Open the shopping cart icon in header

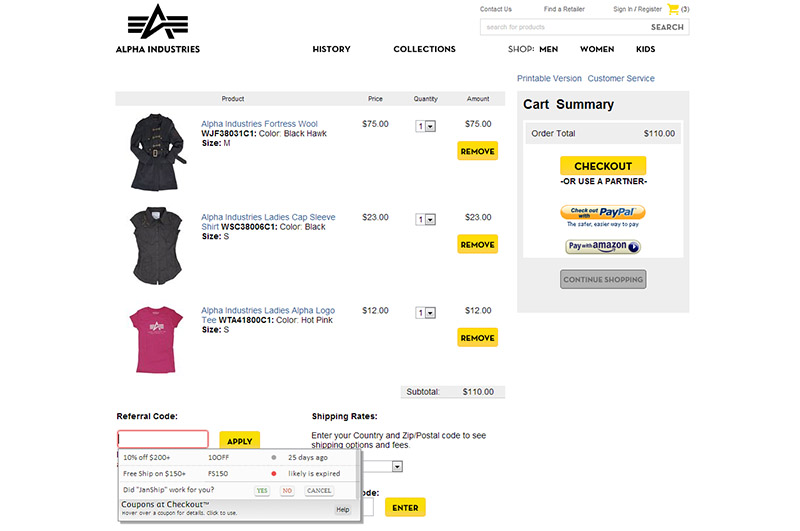tap(673, 9)
